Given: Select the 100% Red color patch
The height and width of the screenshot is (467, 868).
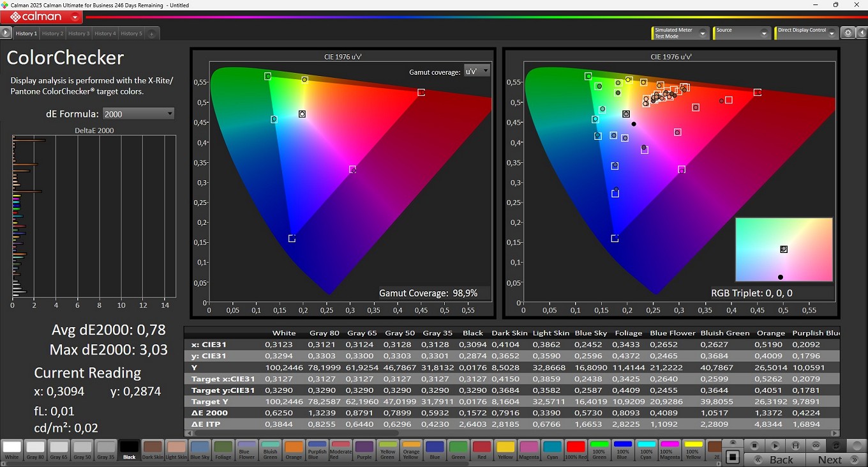Looking at the screenshot, I should coord(576,448).
